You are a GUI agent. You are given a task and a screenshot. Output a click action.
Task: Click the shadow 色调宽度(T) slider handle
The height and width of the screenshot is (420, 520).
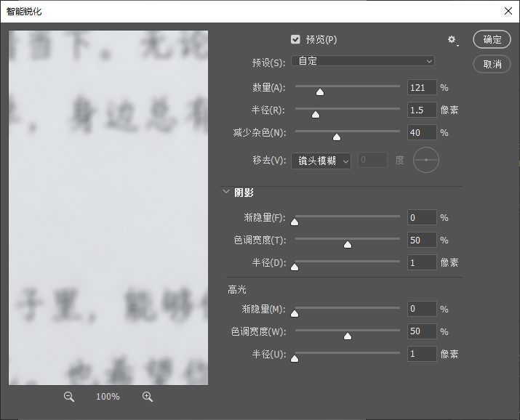pyautogui.click(x=347, y=244)
